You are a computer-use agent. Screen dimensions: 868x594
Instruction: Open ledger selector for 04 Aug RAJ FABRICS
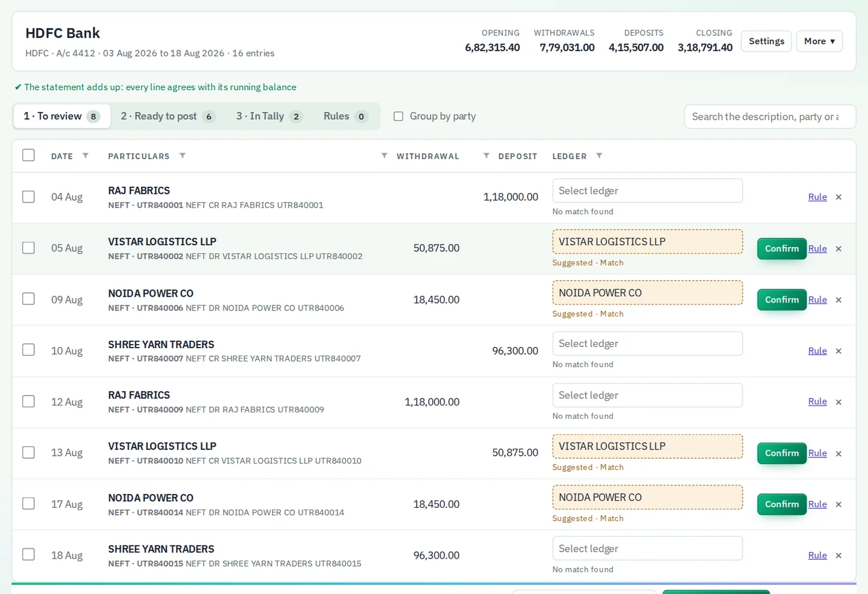[x=648, y=191]
